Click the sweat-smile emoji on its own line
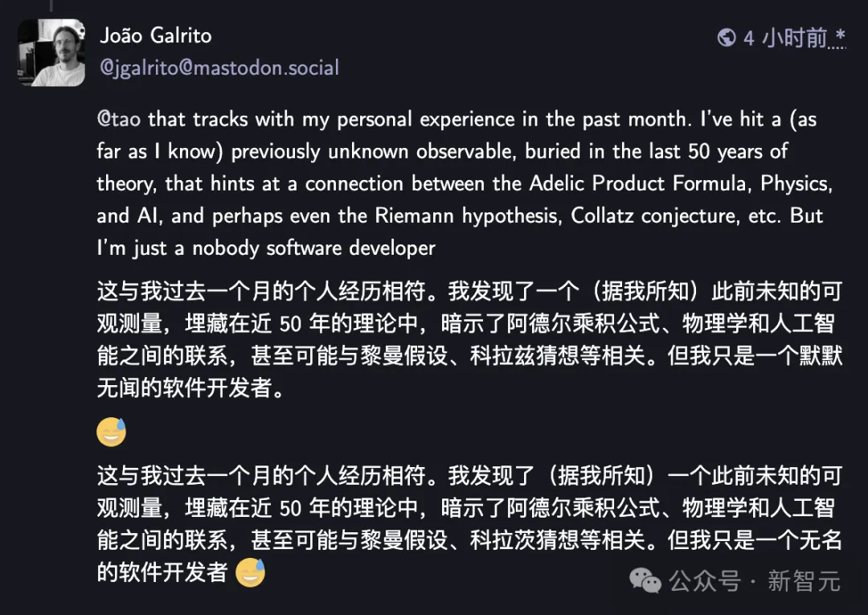868x615 pixels. pyautogui.click(x=111, y=433)
